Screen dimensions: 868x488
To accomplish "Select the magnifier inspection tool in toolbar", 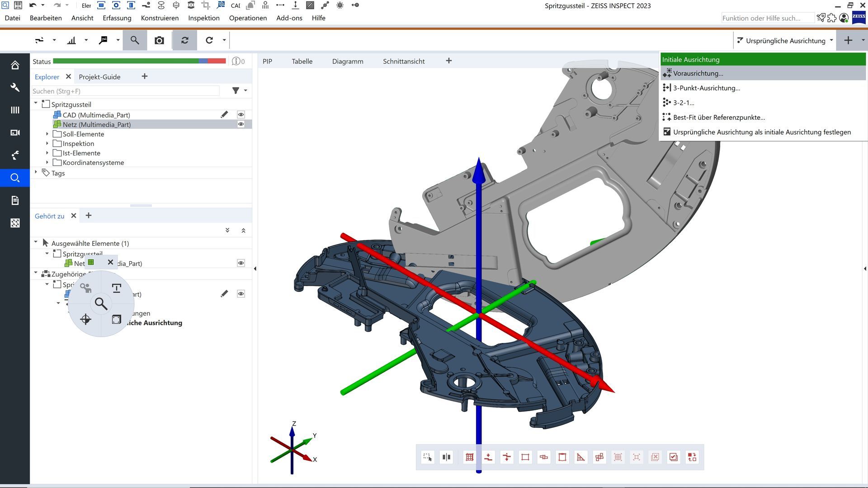I will tap(135, 40).
